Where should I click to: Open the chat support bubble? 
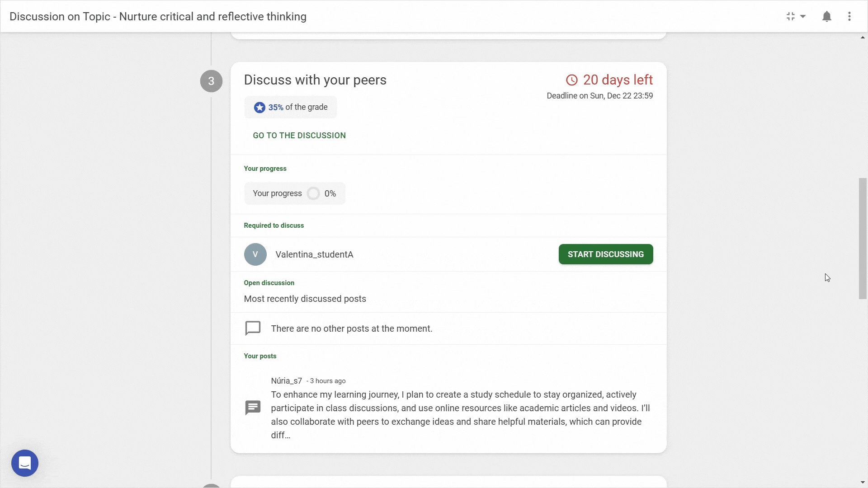pos(25,463)
